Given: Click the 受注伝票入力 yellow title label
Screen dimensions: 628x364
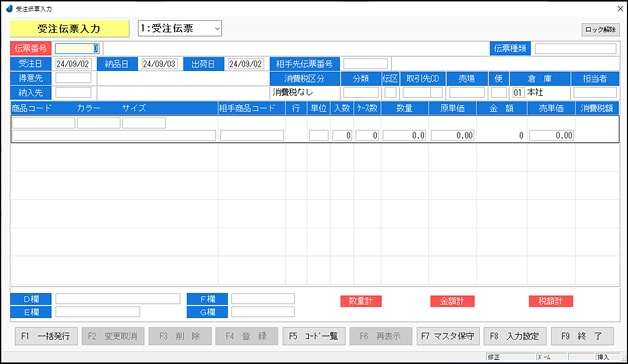Looking at the screenshot, I should click(70, 29).
